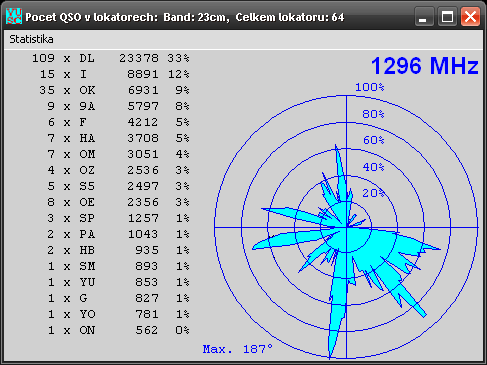This screenshot has width=487, height=365.
Task: Click the VUSC application icon in title bar
Action: coord(14,16)
